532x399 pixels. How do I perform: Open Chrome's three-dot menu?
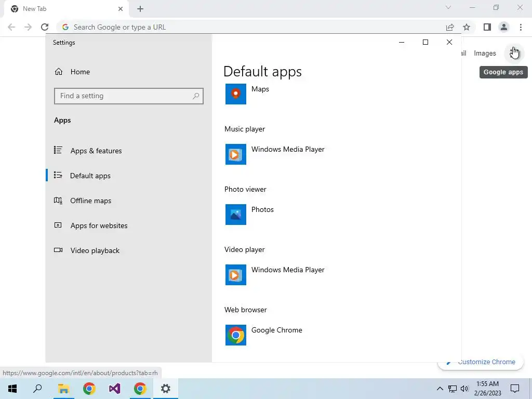[x=521, y=27]
